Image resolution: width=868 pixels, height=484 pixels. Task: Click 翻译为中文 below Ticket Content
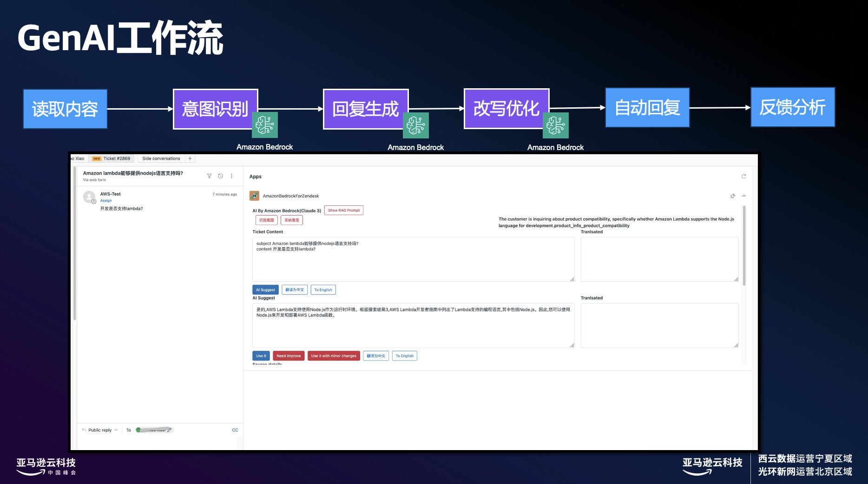pyautogui.click(x=295, y=290)
